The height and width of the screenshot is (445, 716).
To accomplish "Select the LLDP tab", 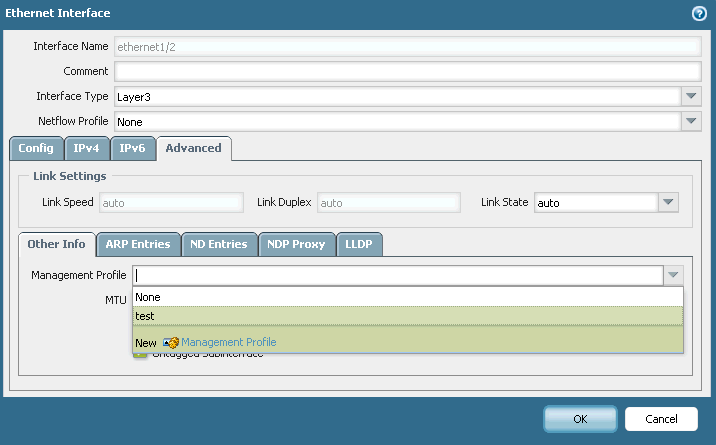I will coord(359,244).
